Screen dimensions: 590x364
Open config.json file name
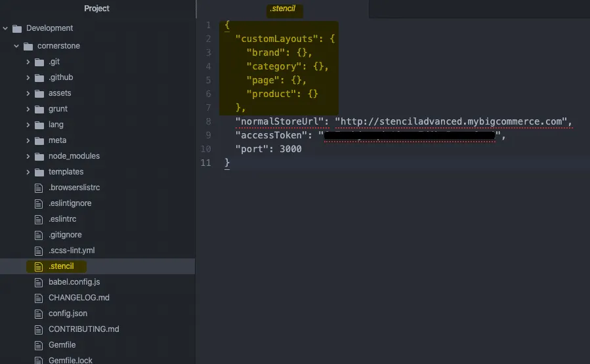(68, 313)
